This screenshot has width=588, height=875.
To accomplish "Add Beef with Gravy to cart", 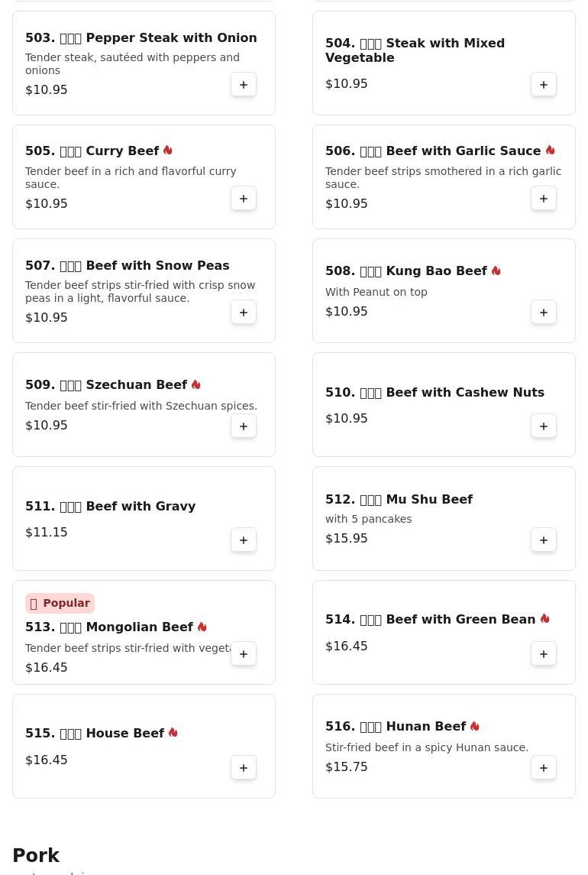I will [244, 540].
